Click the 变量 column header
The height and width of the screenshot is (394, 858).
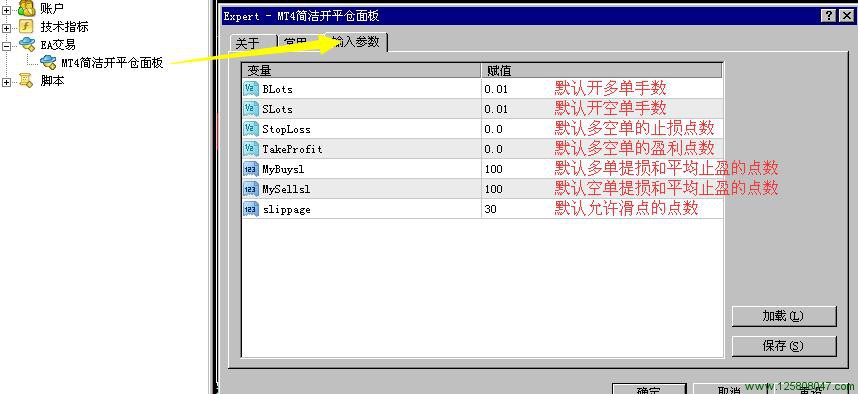[x=361, y=70]
